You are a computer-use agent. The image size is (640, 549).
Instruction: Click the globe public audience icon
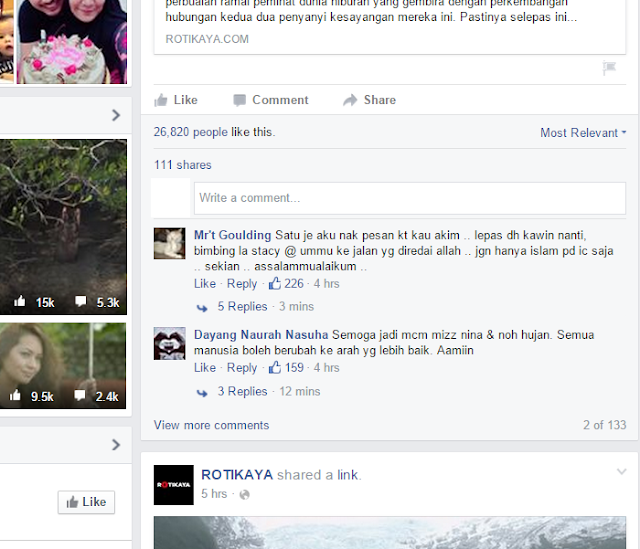point(245,495)
